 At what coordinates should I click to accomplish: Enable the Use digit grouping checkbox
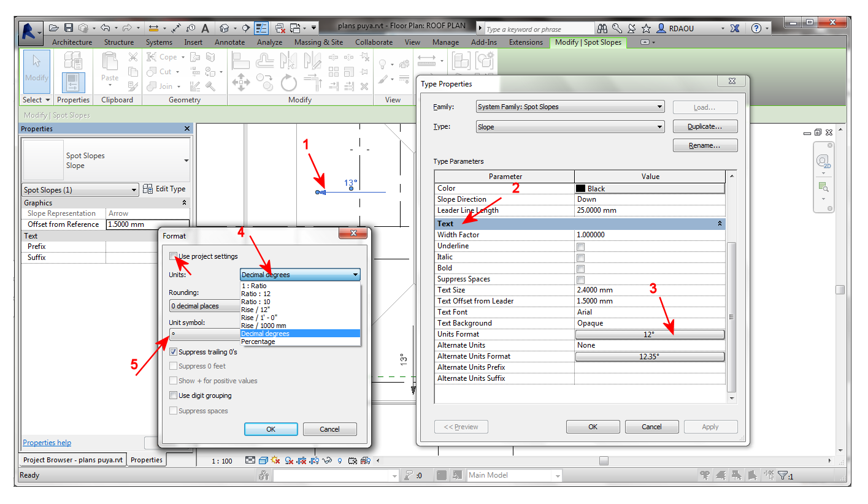[174, 395]
